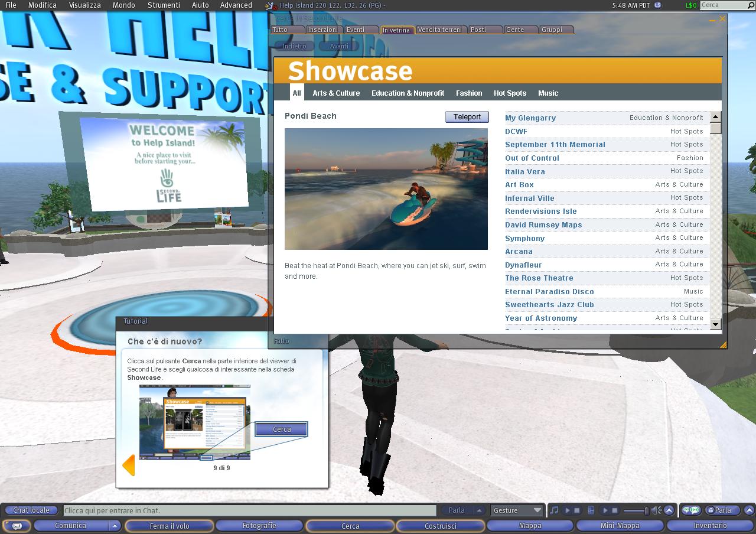Teleport to Pondi Beach
756x534 pixels.
click(467, 117)
